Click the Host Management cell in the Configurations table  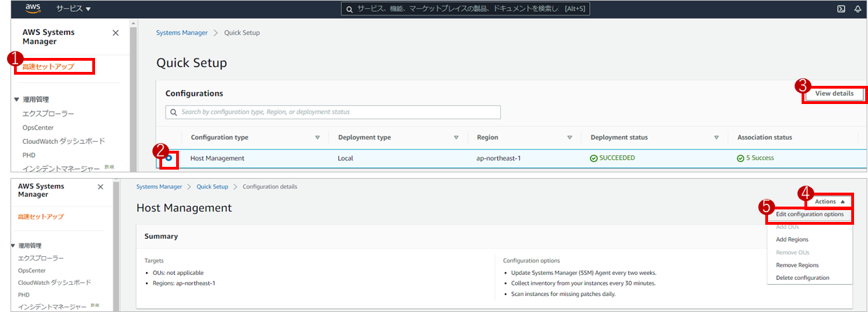(217, 158)
